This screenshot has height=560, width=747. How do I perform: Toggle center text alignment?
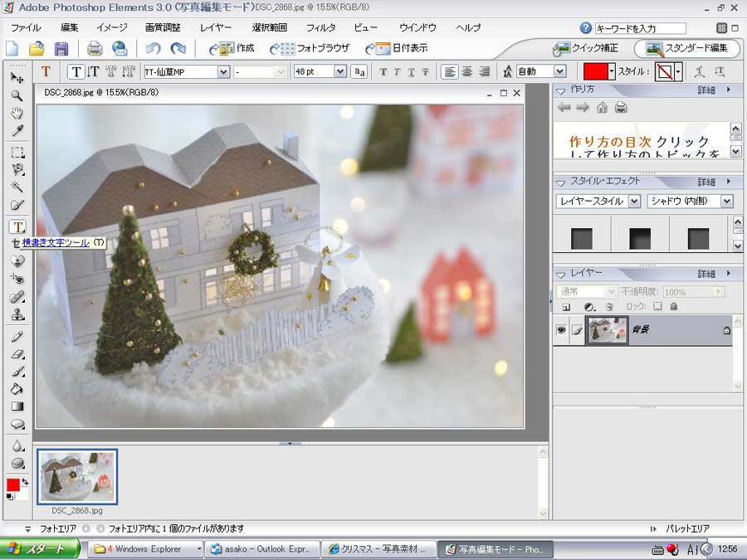click(467, 72)
